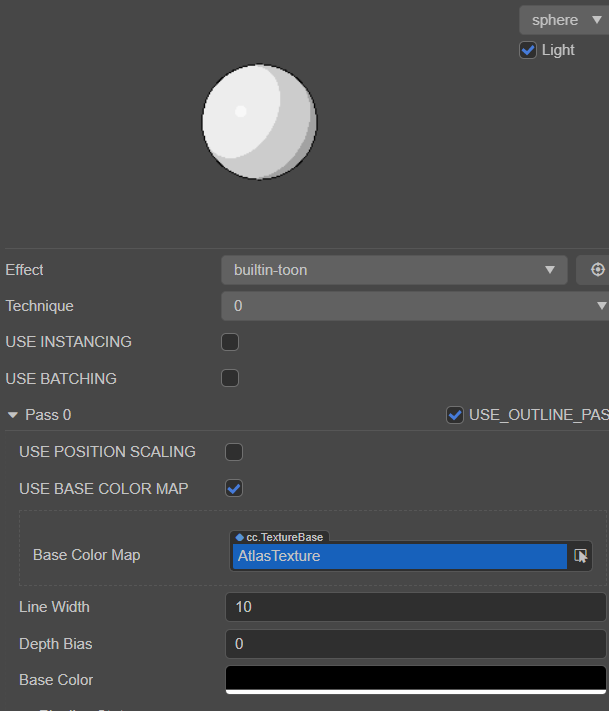Click the cc.TextureBase type tag
Viewport: 609px width, 711px height.
280,537
